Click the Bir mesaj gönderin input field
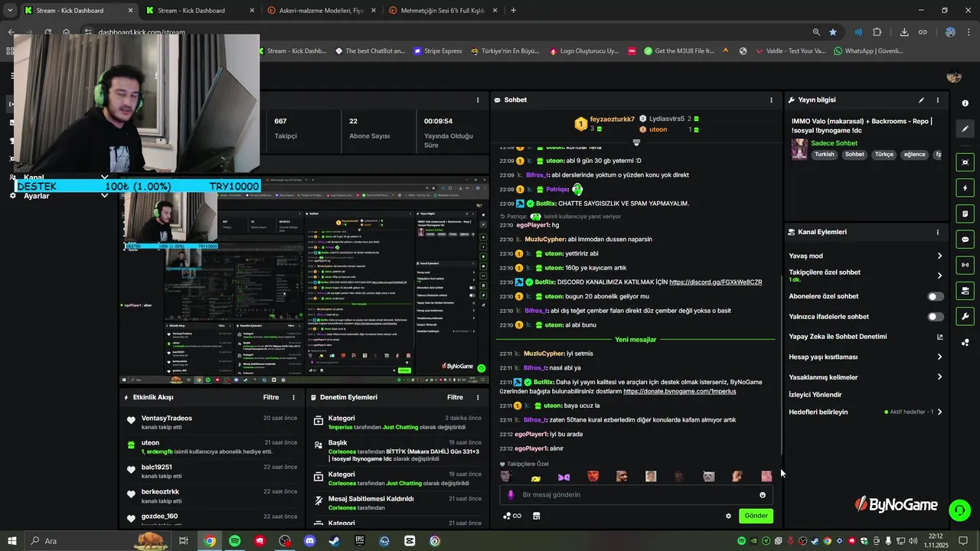 point(635,495)
